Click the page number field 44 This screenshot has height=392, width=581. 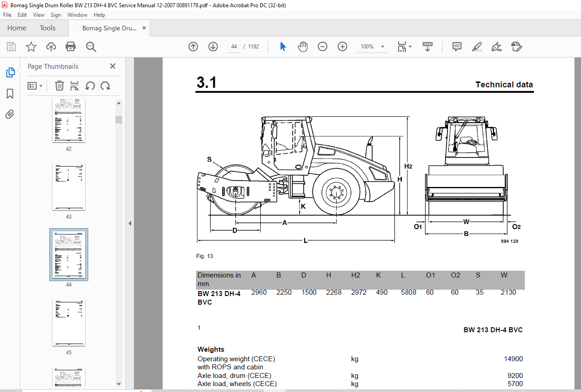click(x=233, y=47)
